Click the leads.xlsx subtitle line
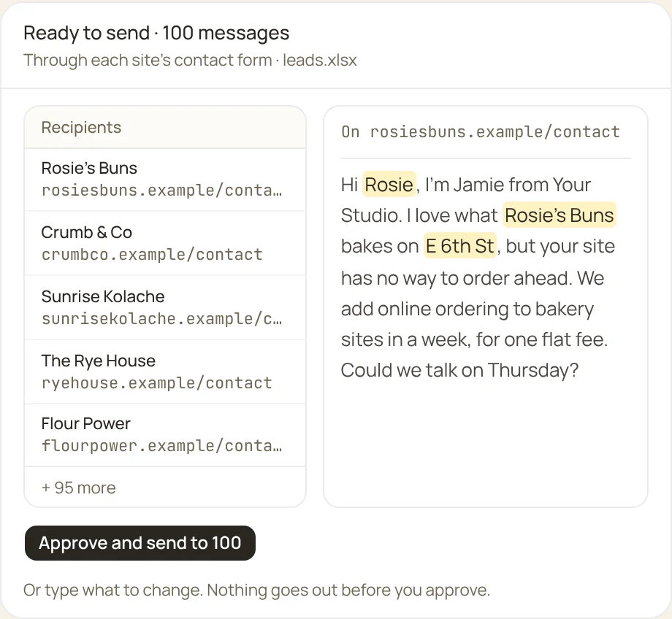 pyautogui.click(x=190, y=61)
